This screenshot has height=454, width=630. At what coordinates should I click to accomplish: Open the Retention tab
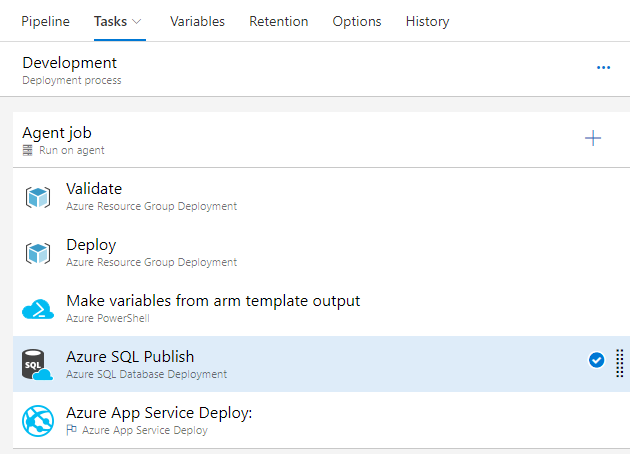[x=278, y=21]
